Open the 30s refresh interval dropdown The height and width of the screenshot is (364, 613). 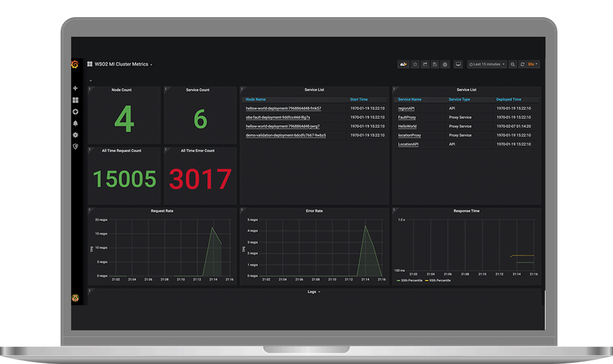click(x=531, y=64)
